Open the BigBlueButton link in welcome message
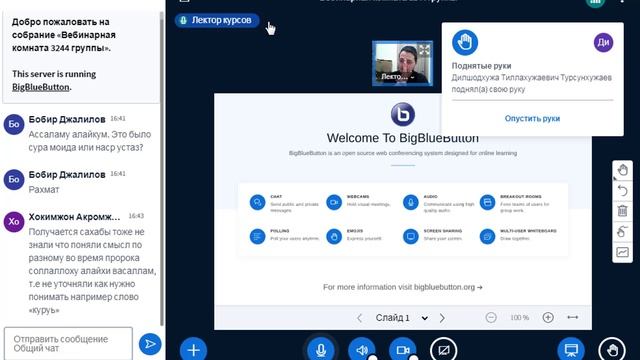The width and height of the screenshot is (640, 360). tap(40, 87)
